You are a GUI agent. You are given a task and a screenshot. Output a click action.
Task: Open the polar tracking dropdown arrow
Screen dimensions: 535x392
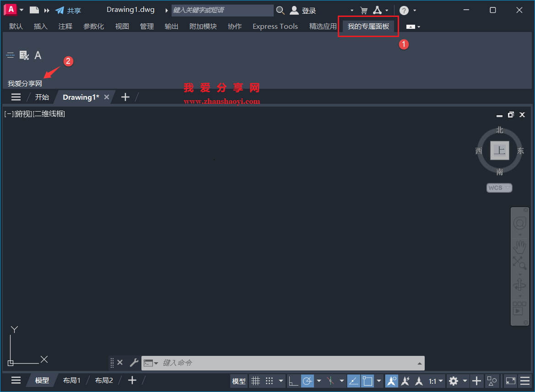tap(319, 381)
